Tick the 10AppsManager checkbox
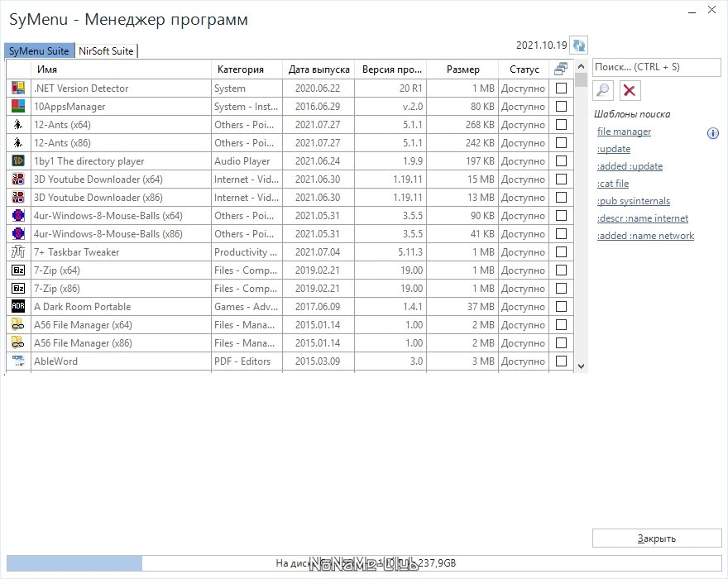This screenshot has width=728, height=579. coord(561,106)
